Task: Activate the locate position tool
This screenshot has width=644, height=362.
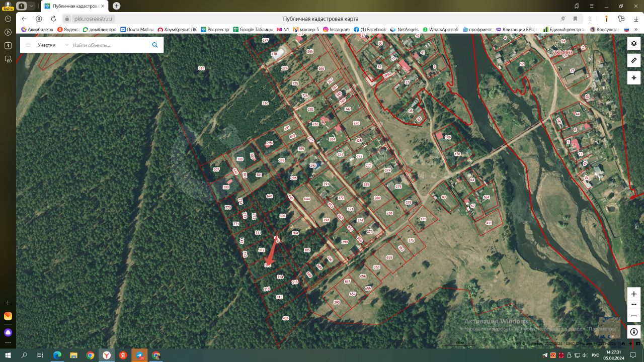Action: (634, 77)
